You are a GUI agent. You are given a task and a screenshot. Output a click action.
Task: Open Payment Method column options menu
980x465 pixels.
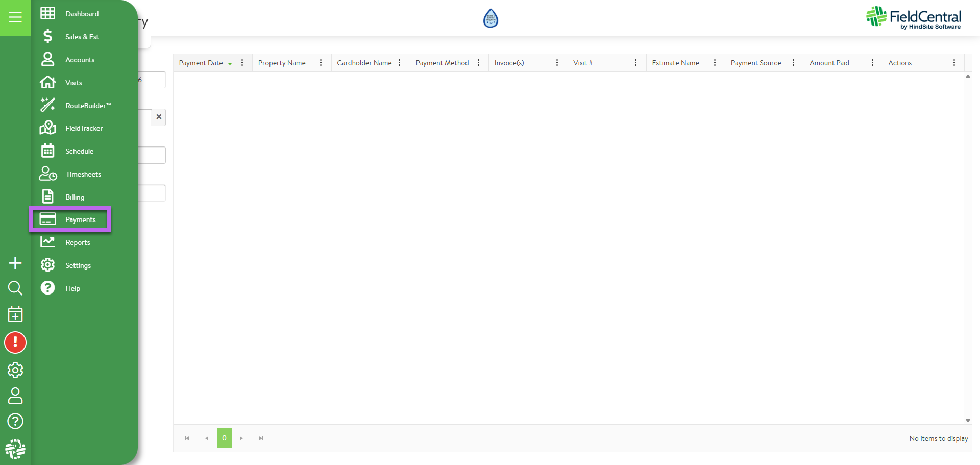click(478, 63)
